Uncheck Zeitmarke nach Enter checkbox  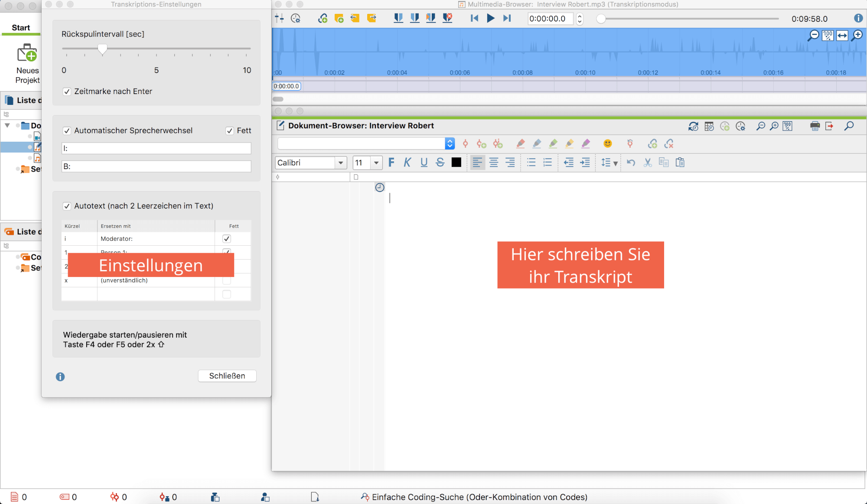[x=67, y=91]
